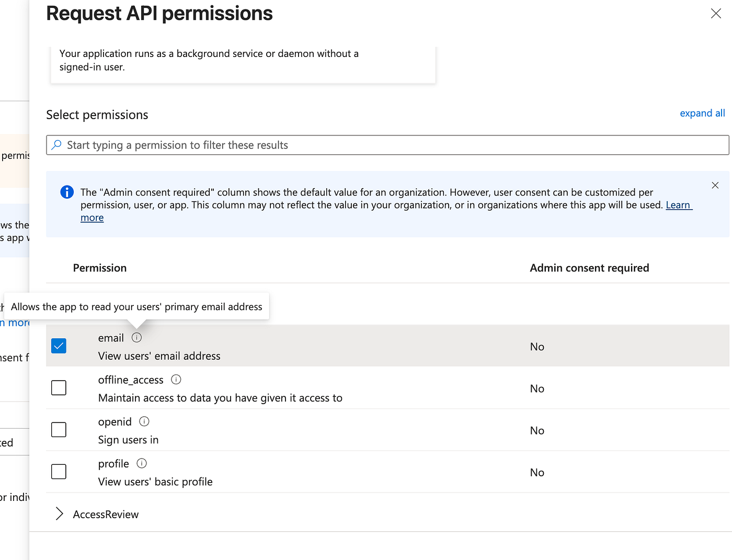
Task: Click the Request API permissions title
Action: coord(159,14)
